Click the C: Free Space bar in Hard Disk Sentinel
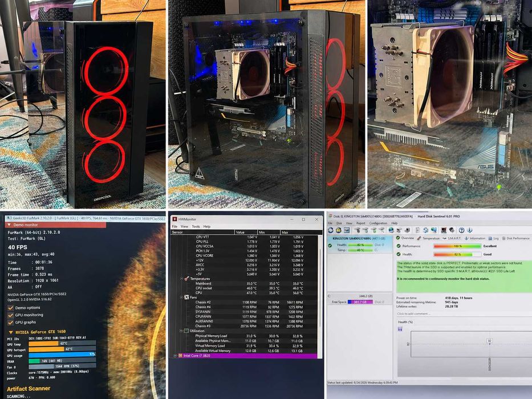532x399 pixels. [x=360, y=302]
